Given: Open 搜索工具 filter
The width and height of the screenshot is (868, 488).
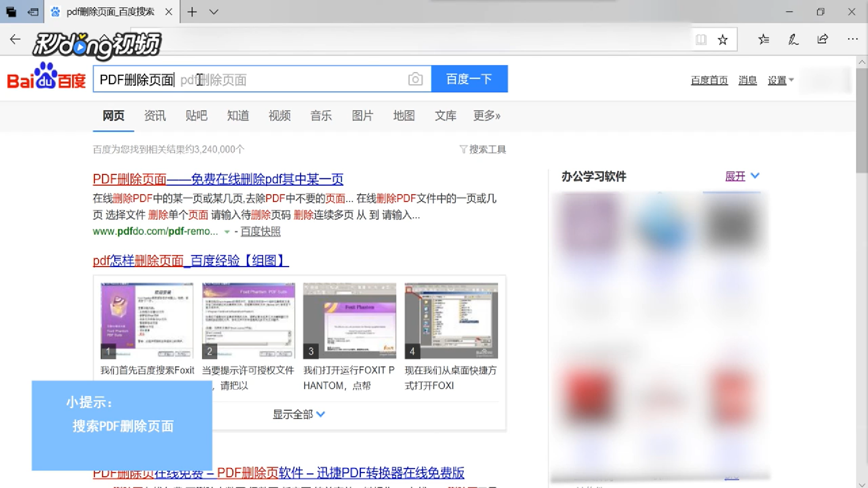Looking at the screenshot, I should [x=483, y=149].
